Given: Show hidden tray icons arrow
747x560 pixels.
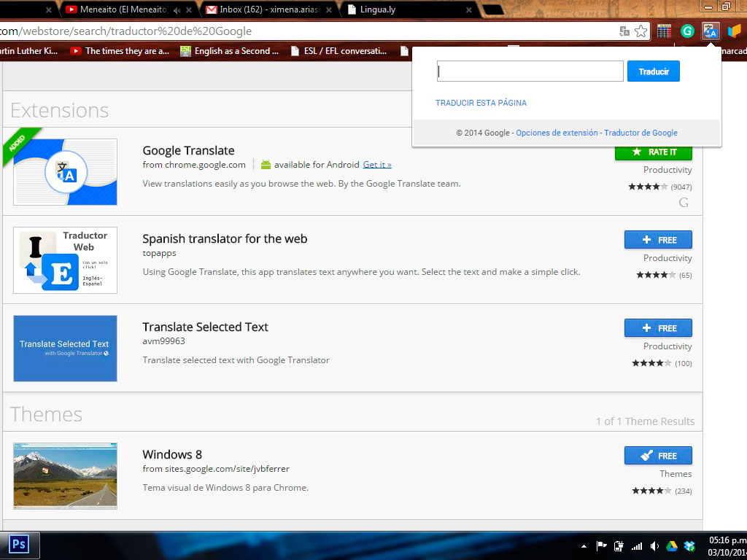Looking at the screenshot, I should pos(584,547).
